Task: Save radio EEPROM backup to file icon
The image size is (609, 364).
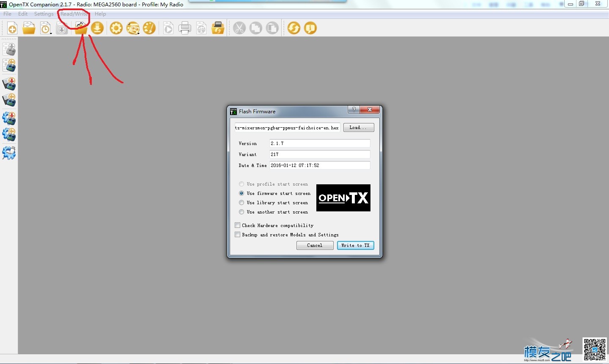Action: tap(9, 100)
